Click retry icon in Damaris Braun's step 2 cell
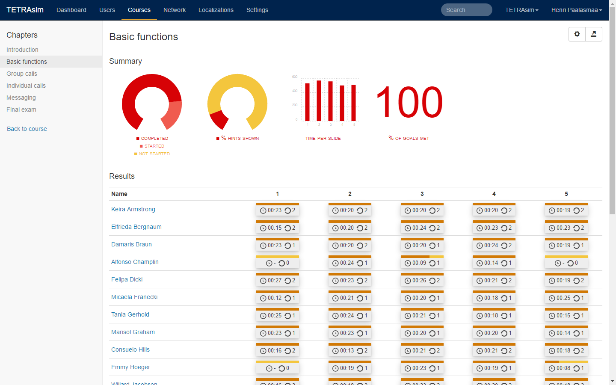Viewport: 616px width, 385px height. click(x=360, y=246)
